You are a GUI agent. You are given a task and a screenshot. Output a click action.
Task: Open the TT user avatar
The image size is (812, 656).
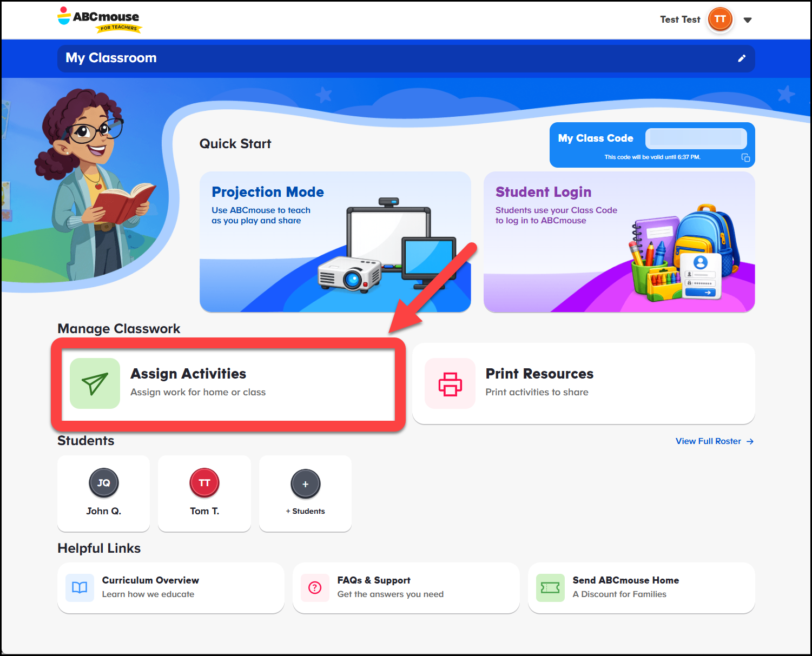pos(720,19)
